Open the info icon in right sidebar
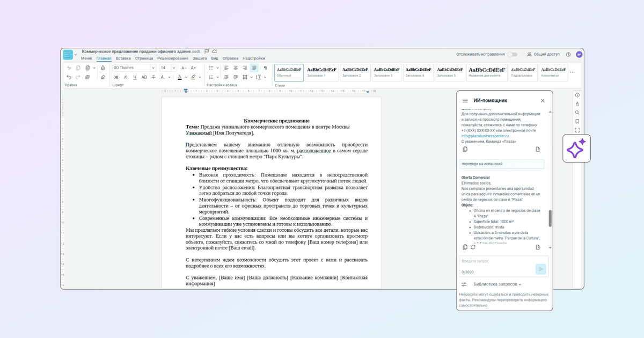Image resolution: width=644 pixels, height=338 pixels. [577, 95]
